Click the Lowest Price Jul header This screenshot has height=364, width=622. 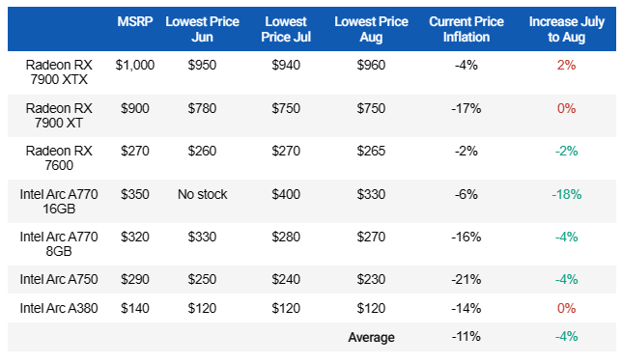coord(286,29)
